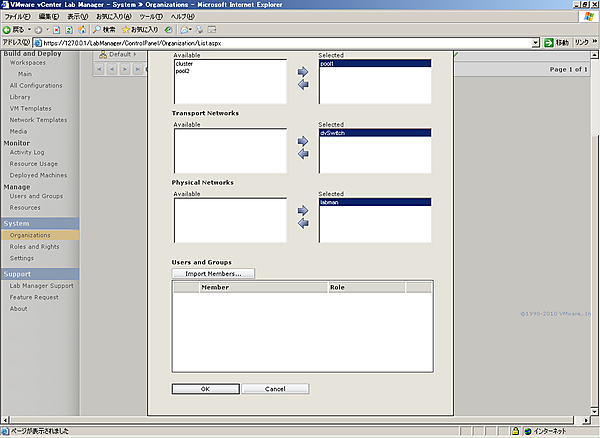
Task: Open the ヘルプ(H) menu
Action: 183,17
